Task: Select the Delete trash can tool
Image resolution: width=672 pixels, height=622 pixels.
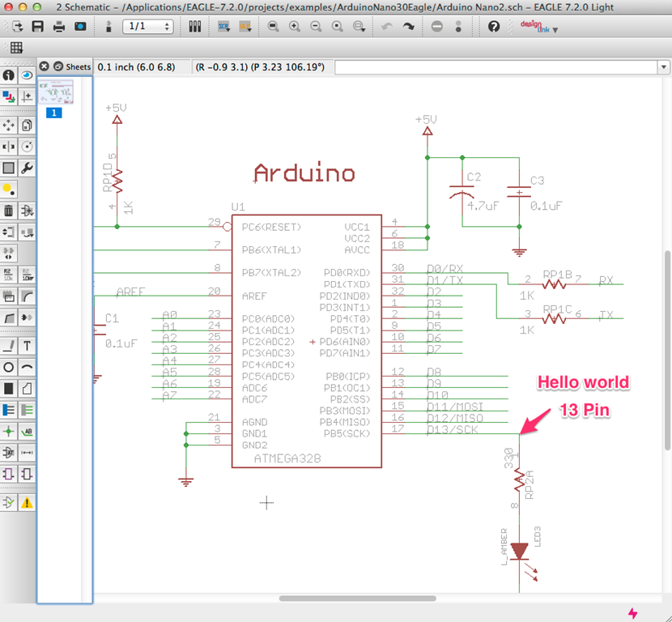Action: click(9, 211)
